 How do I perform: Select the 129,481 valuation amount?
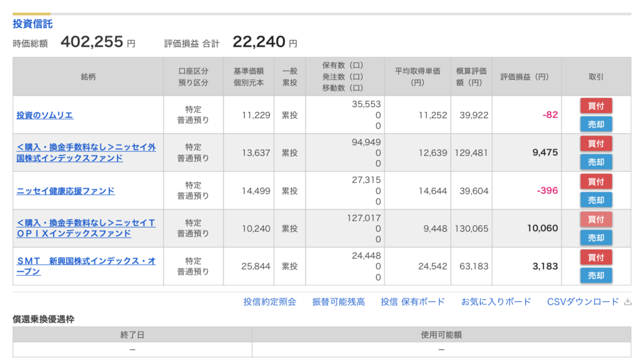tap(472, 153)
